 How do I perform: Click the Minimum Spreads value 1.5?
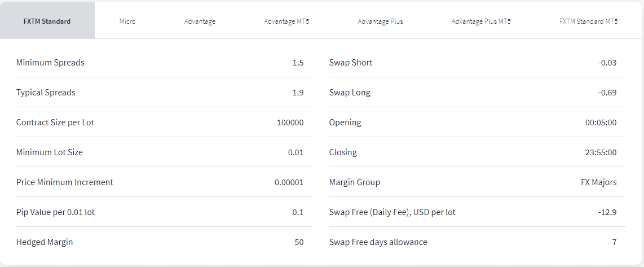(x=298, y=63)
